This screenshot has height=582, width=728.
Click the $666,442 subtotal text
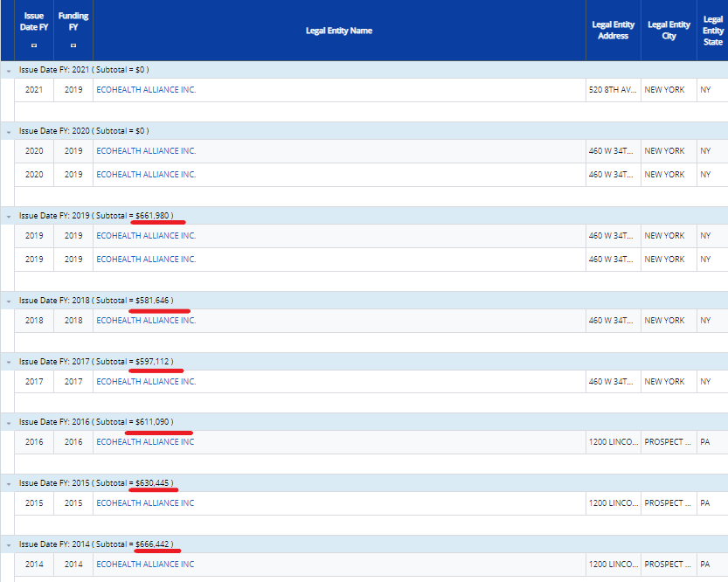tap(152, 544)
